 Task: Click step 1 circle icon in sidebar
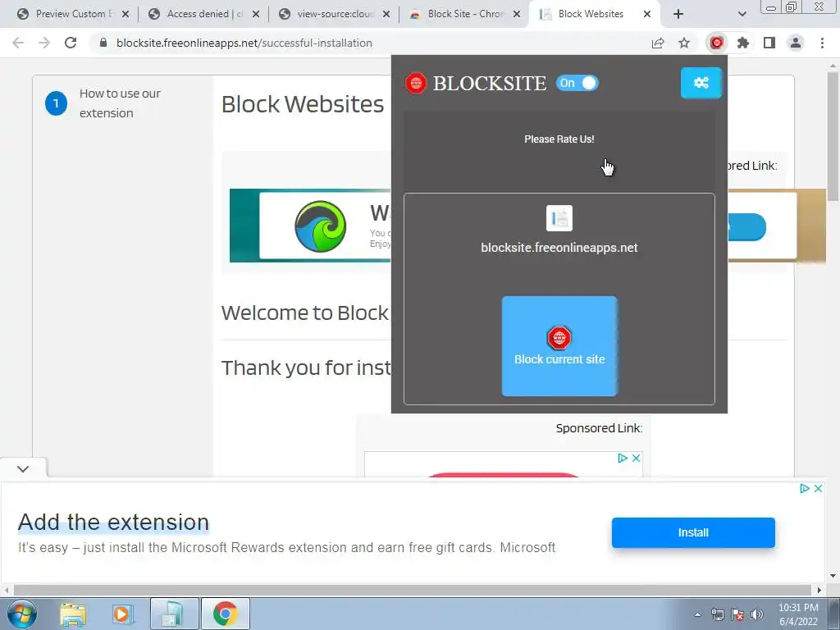coord(57,103)
